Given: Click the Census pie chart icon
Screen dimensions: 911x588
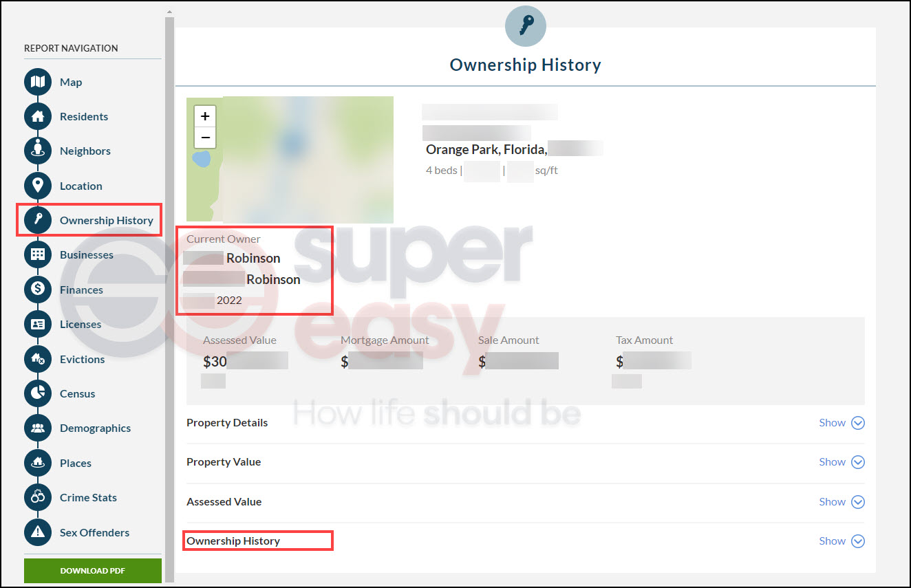Looking at the screenshot, I should click(x=38, y=393).
